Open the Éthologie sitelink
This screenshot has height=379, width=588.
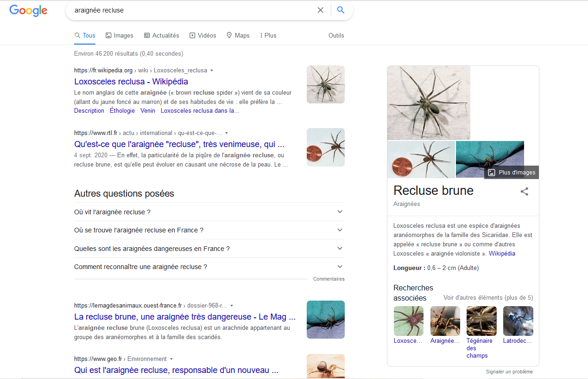[122, 111]
